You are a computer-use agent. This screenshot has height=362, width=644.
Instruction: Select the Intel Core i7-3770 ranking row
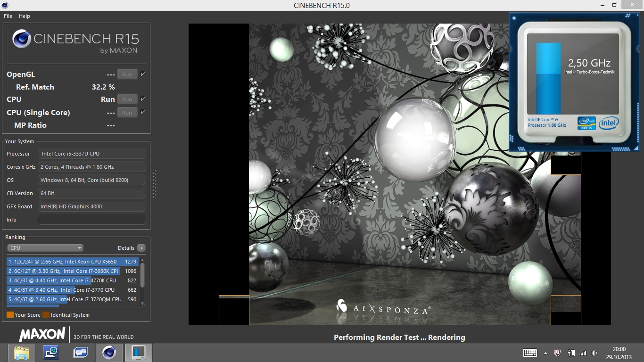click(73, 290)
